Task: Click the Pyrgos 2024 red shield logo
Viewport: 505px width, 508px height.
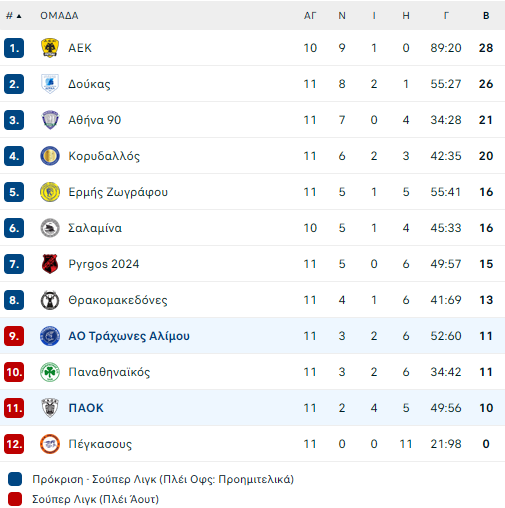Action: coord(50,264)
